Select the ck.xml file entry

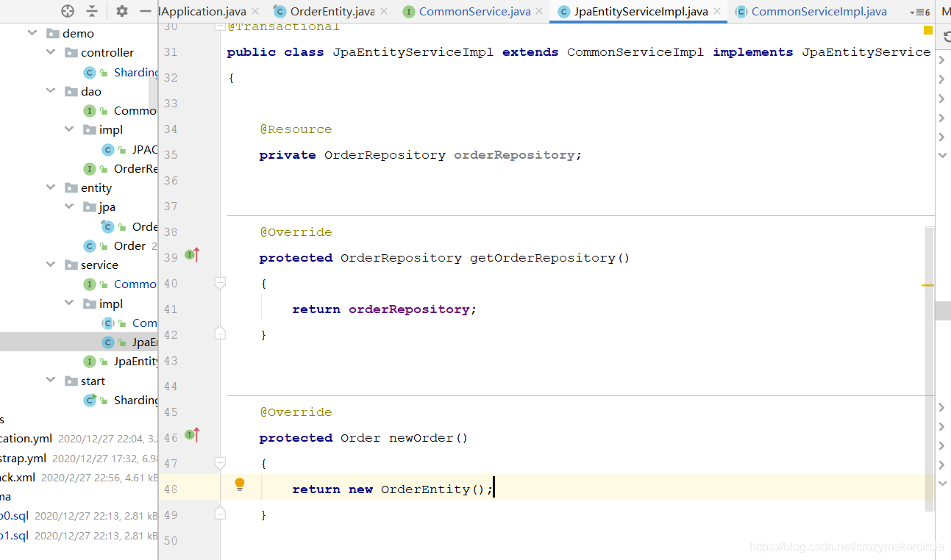[x=18, y=477]
